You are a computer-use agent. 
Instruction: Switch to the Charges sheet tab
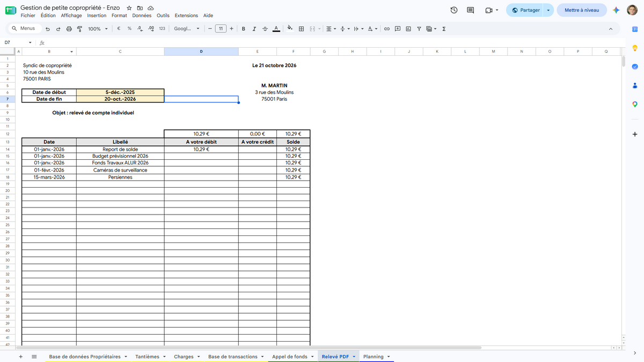[x=184, y=357]
